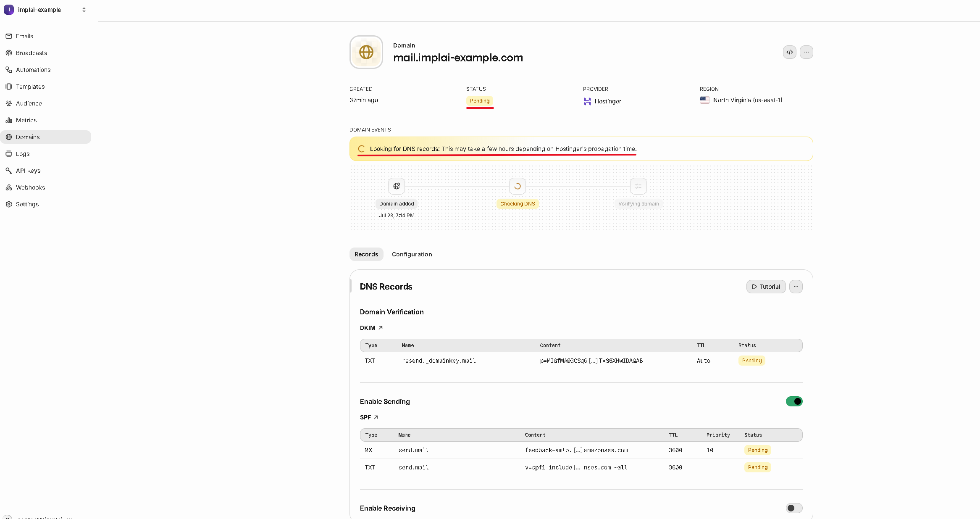The image size is (980, 519).
Task: Click the API keys key icon
Action: (x=9, y=171)
